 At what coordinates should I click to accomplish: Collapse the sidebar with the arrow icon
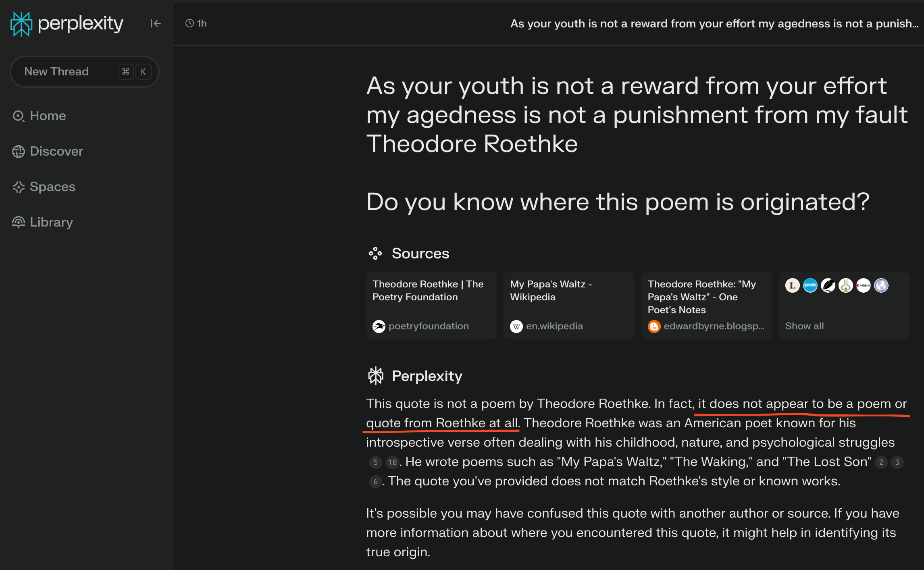coord(156,23)
